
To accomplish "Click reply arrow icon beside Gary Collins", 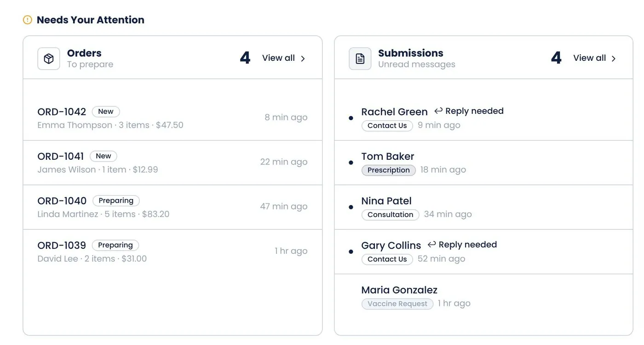I will tap(431, 244).
